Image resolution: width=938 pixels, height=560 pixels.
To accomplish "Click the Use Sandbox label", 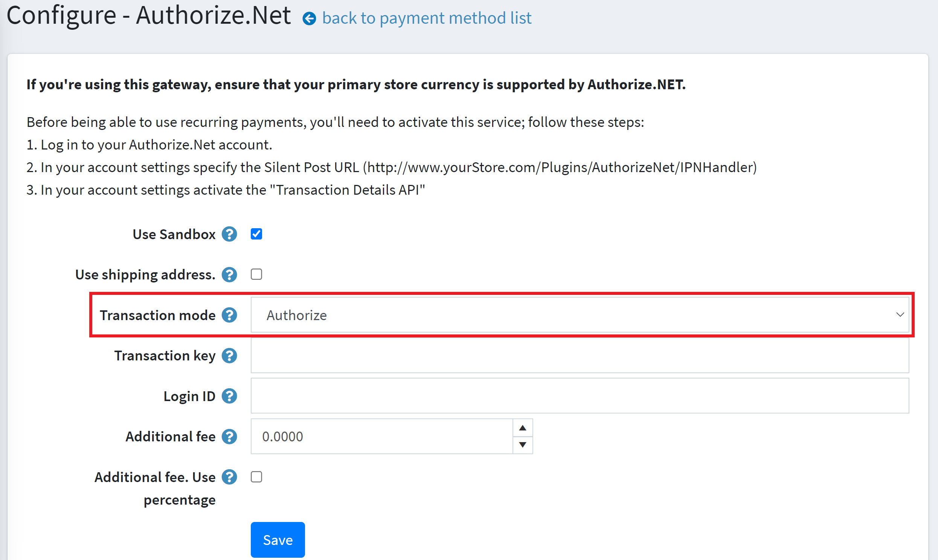I will click(174, 234).
